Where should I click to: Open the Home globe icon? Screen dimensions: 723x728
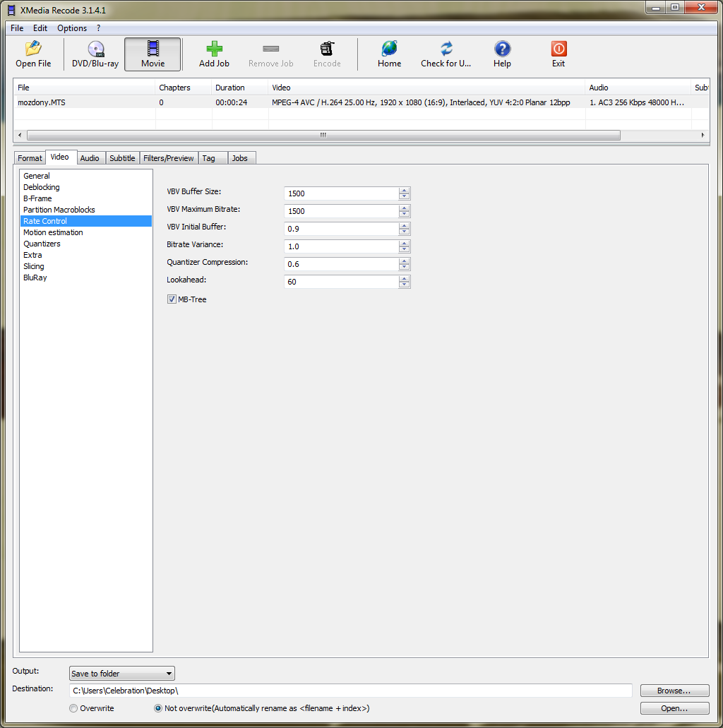[x=389, y=54]
